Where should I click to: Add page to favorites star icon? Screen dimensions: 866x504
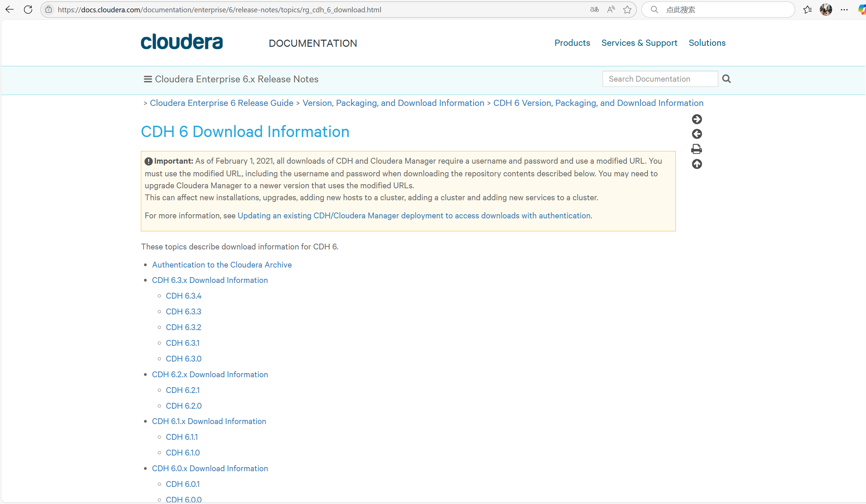coord(627,10)
